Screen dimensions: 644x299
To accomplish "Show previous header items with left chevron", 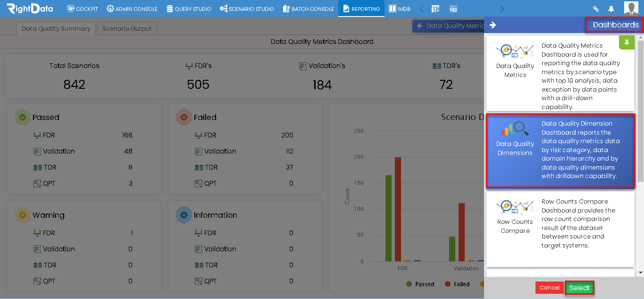I will pos(422,9).
